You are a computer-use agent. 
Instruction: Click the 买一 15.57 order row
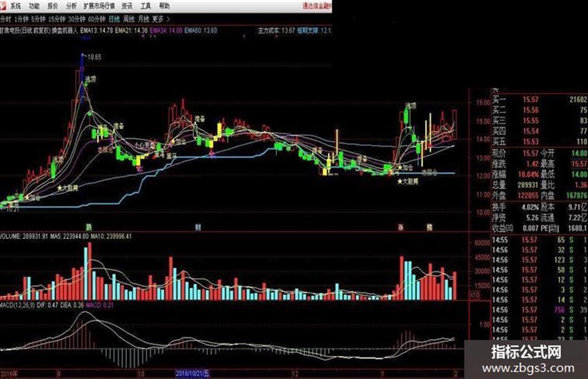point(539,100)
